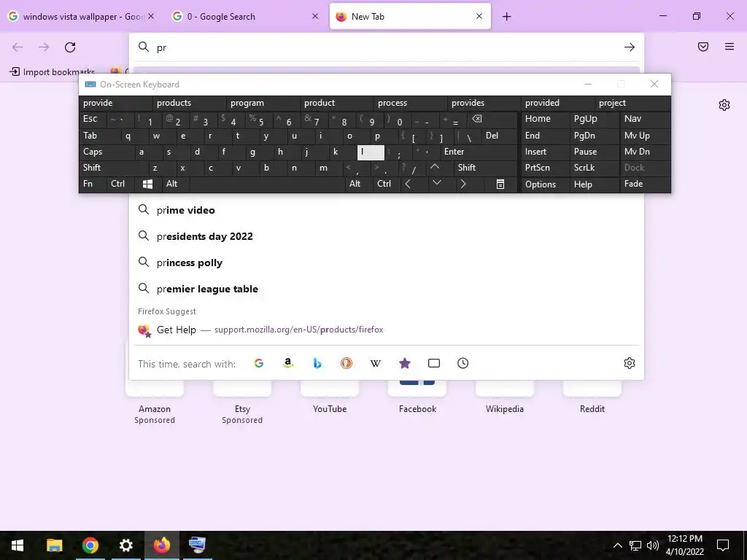Image resolution: width=747 pixels, height=560 pixels.
Task: Switch to 0 - Google Search tab
Action: point(245,17)
